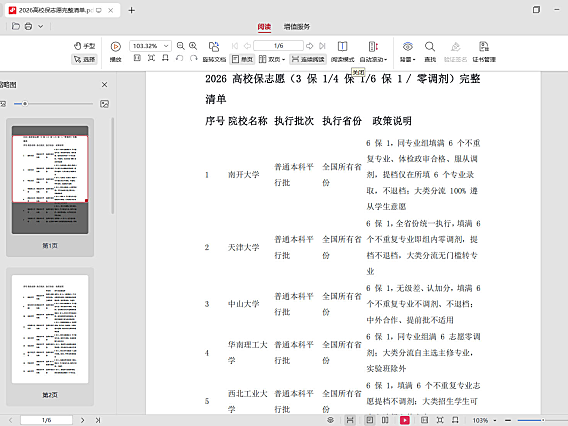This screenshot has height=426, width=568.
Task: Select the Hand tool
Action: (84, 46)
